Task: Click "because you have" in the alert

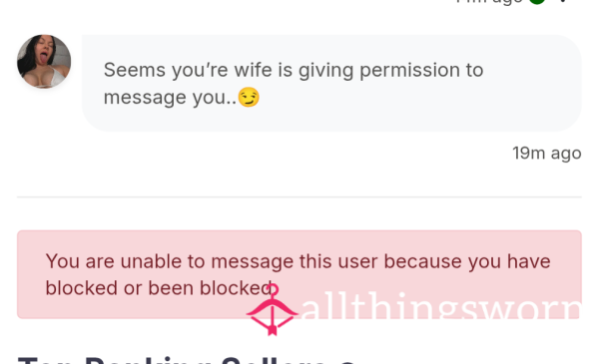Action: pyautogui.click(x=467, y=261)
